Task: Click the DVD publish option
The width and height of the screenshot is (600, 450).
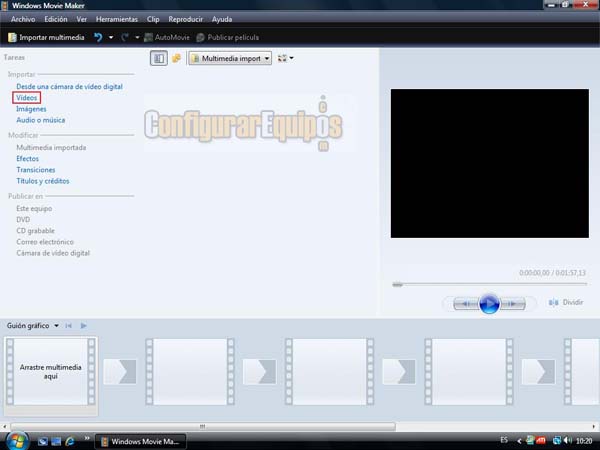Action: coord(23,220)
